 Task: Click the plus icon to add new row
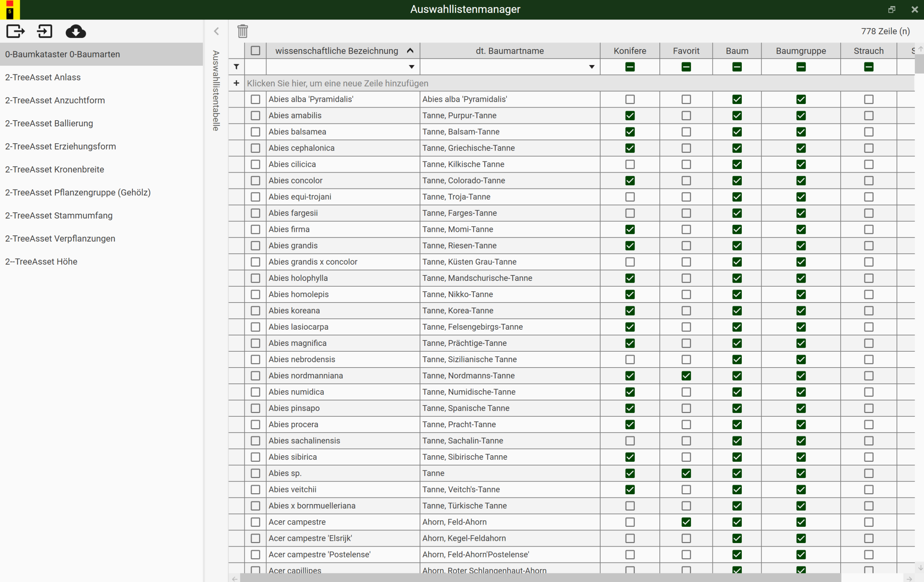(x=236, y=83)
